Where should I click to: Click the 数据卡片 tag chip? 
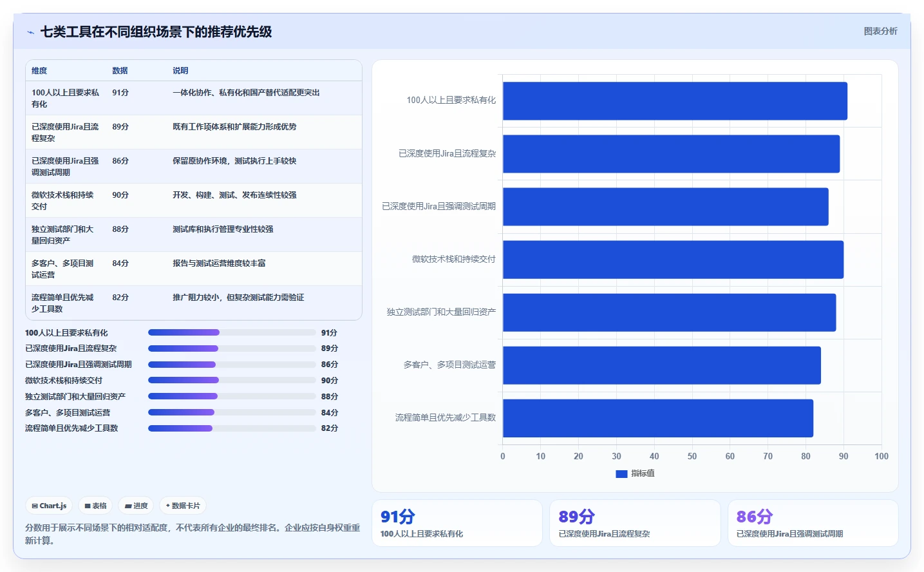pyautogui.click(x=183, y=506)
